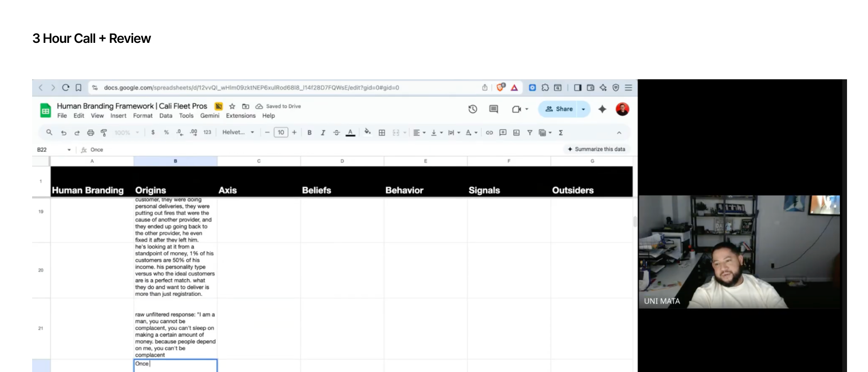Bookmark this page in the browser
The height and width of the screenshot is (372, 868).
pos(78,87)
